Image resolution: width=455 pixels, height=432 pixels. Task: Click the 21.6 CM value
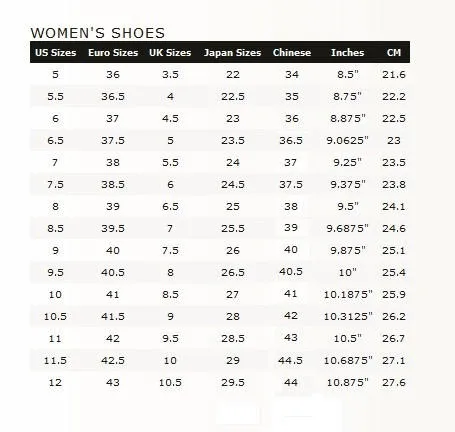(x=394, y=75)
